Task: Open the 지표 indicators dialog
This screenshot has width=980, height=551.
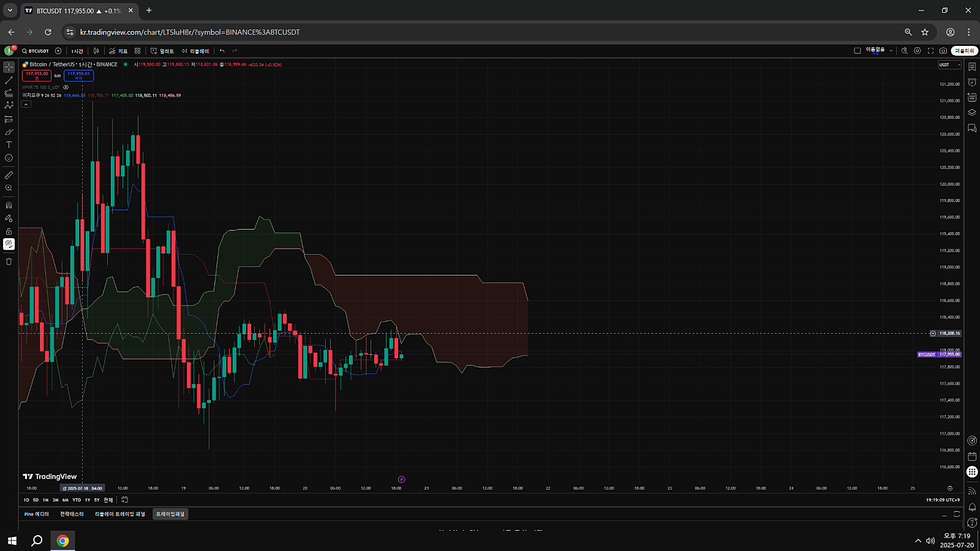Action: coord(118,51)
